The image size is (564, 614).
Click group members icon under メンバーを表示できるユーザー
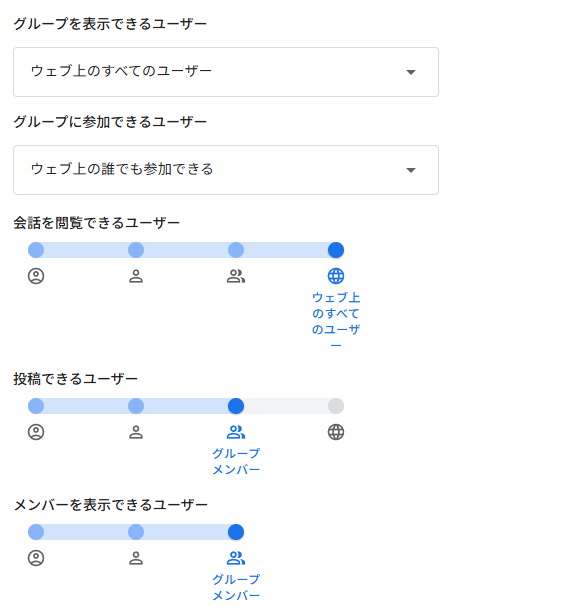[x=236, y=558]
